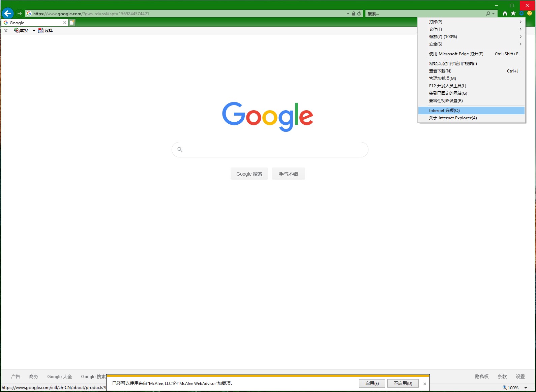Open F12 开发人员工具(L)
Screen dimensions: 536x392
click(471, 86)
